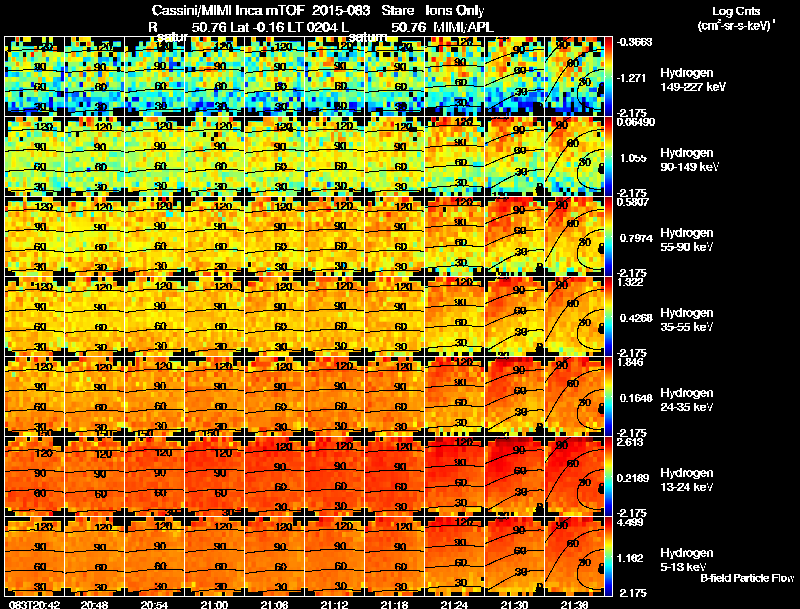Image resolution: width=800 pixels, height=609 pixels.
Task: Select the '-1.271' colorbar midpoint value
Action: point(633,78)
